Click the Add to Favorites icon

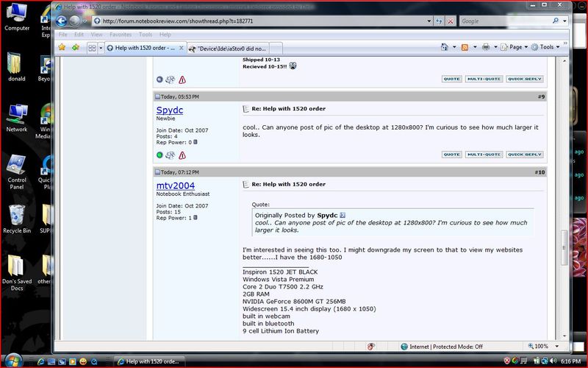coord(76,47)
